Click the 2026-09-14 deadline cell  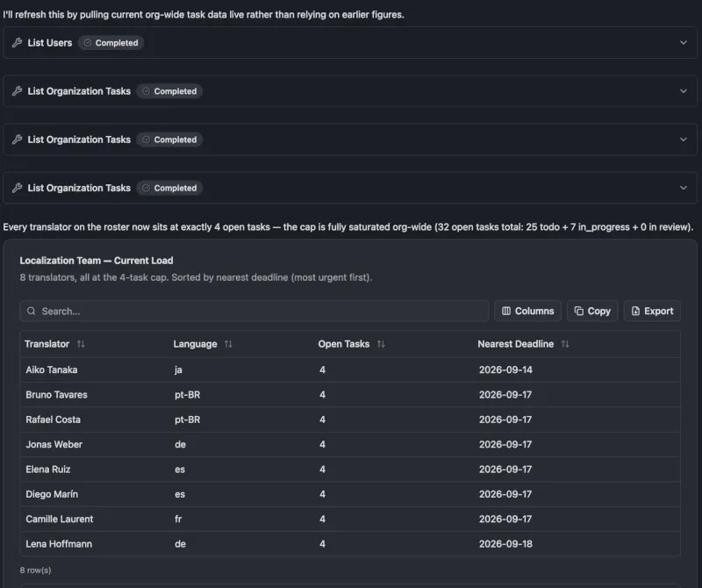click(x=505, y=369)
